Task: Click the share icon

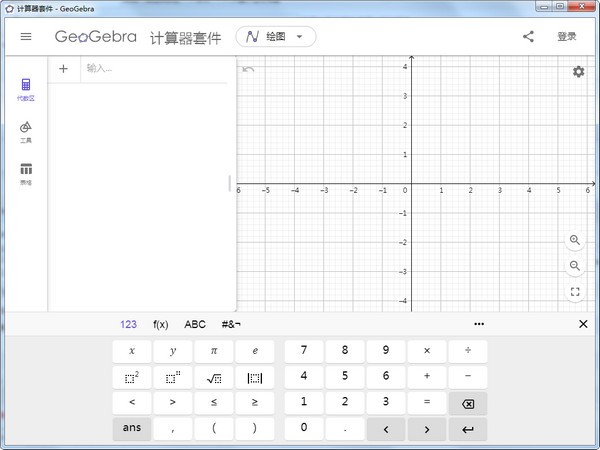Action: coord(528,37)
